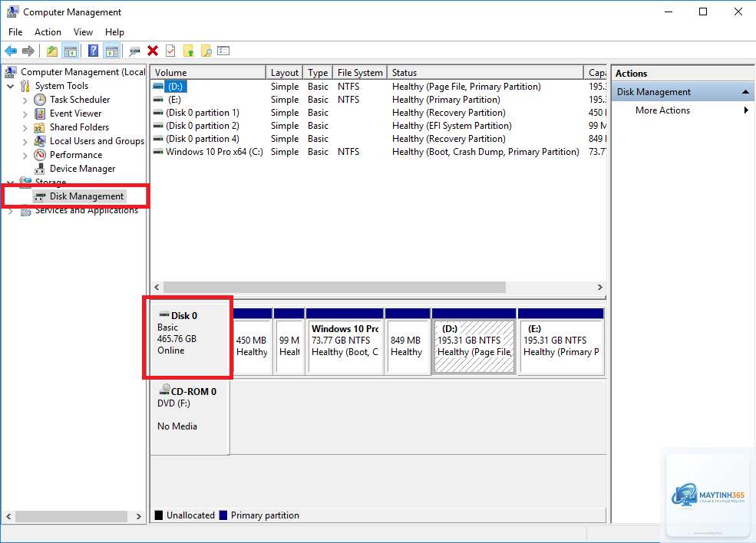Select Task Scheduler in the tree

[80, 100]
